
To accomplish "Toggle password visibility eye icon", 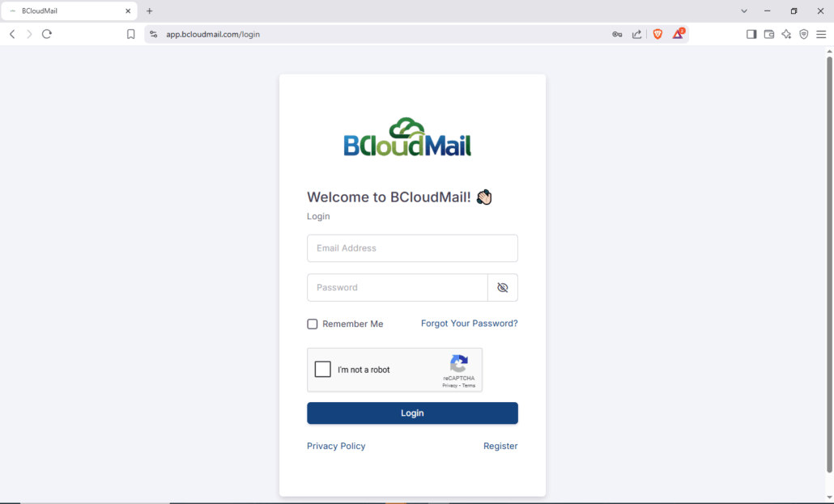I will 503,288.
